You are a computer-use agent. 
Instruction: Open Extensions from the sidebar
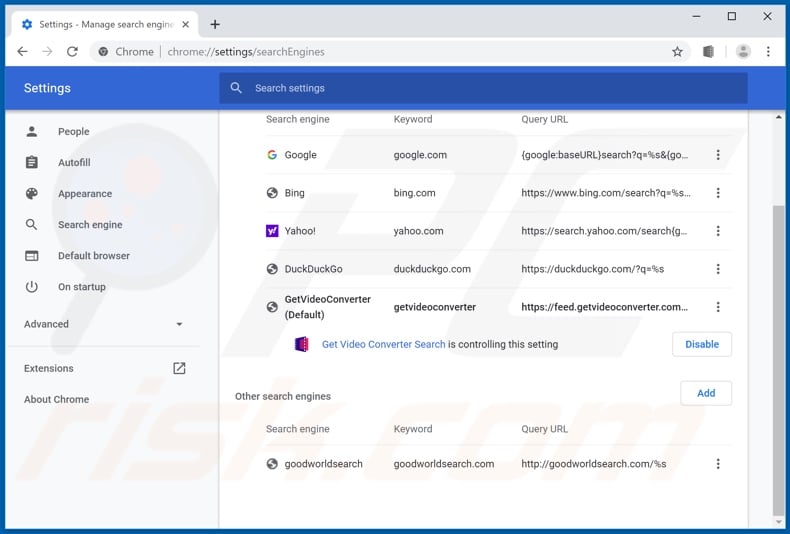[x=49, y=368]
